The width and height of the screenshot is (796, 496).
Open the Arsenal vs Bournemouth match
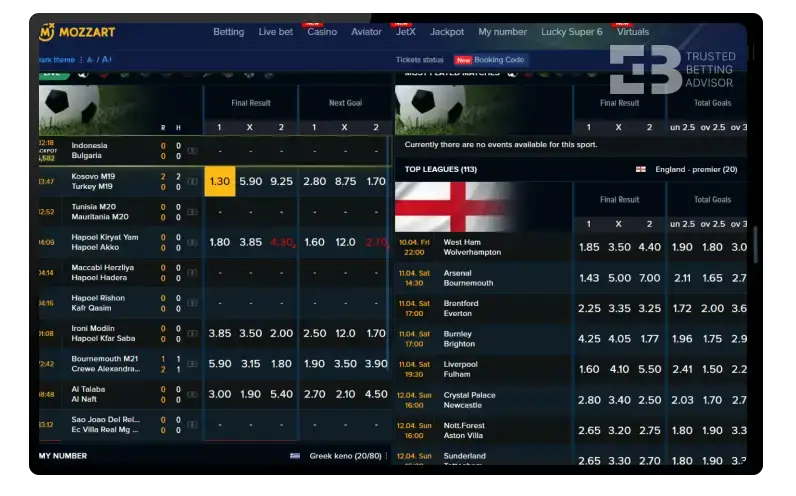click(x=468, y=277)
